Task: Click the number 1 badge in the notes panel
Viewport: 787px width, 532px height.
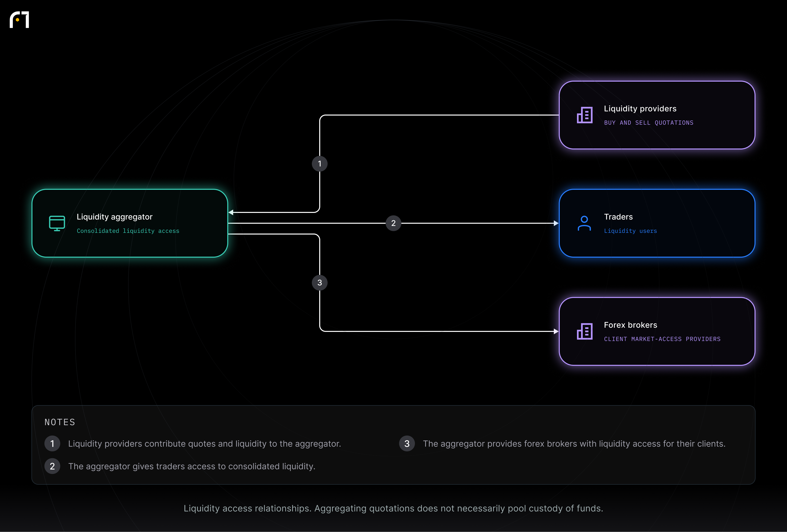Action: pyautogui.click(x=52, y=444)
